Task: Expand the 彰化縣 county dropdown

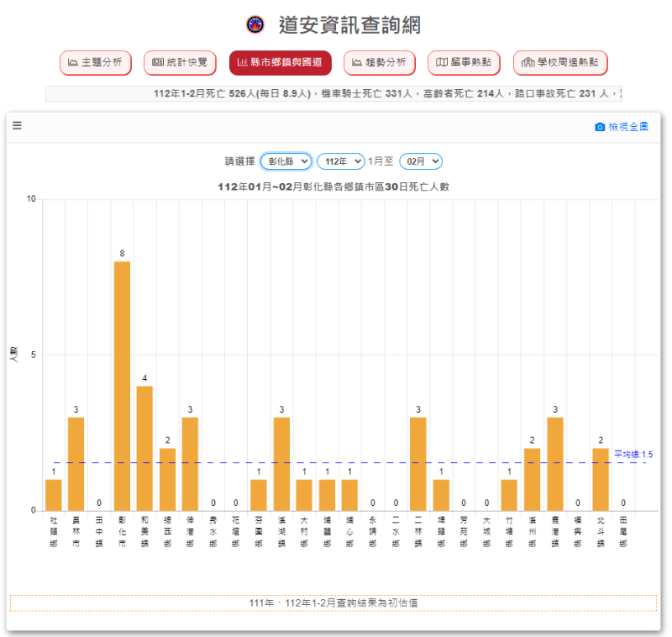Action: [286, 161]
